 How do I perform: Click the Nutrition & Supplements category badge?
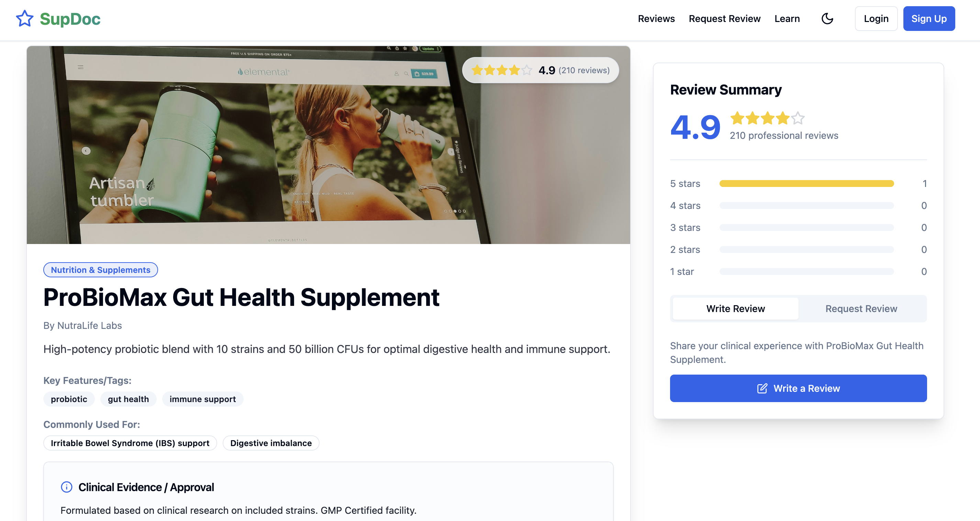[x=100, y=270]
